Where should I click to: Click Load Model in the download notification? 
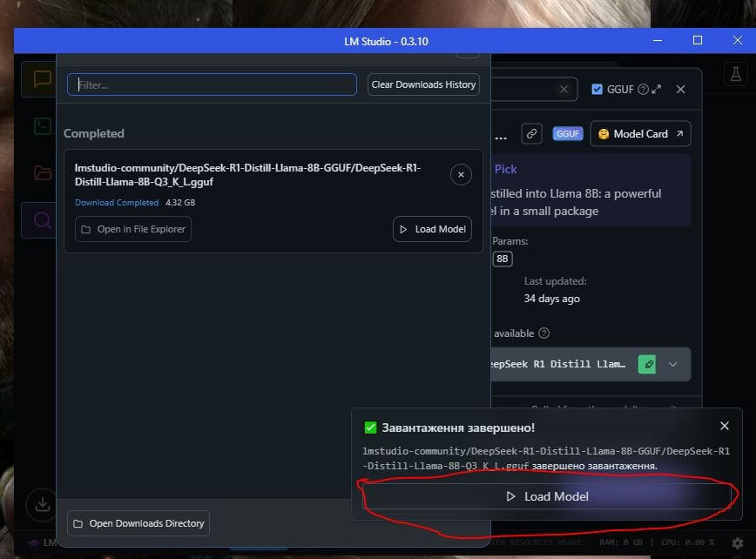(x=547, y=496)
